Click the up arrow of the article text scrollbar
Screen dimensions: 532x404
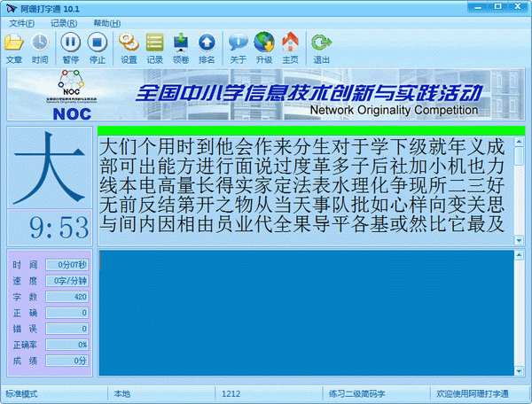[x=519, y=142]
